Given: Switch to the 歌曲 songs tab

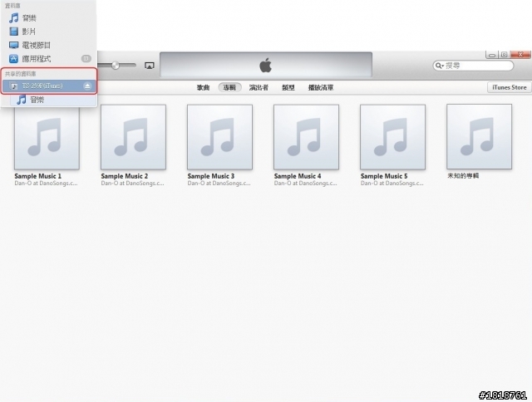Looking at the screenshot, I should pos(203,87).
